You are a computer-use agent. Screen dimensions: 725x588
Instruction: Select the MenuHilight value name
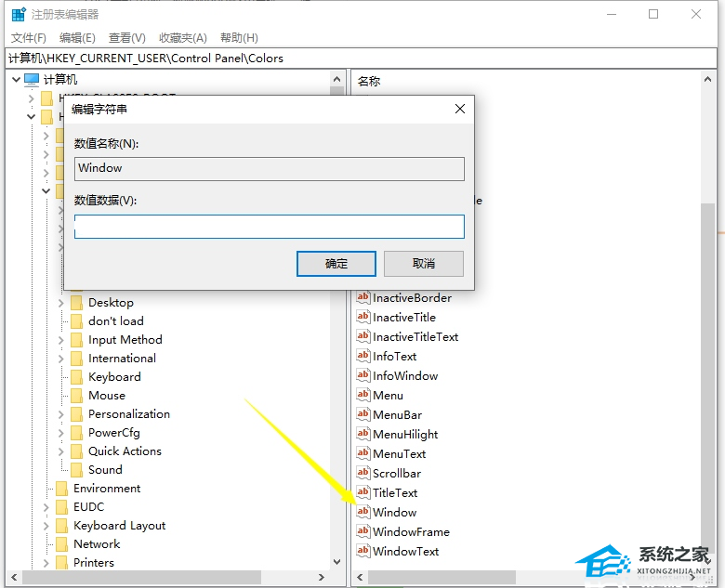(405, 435)
